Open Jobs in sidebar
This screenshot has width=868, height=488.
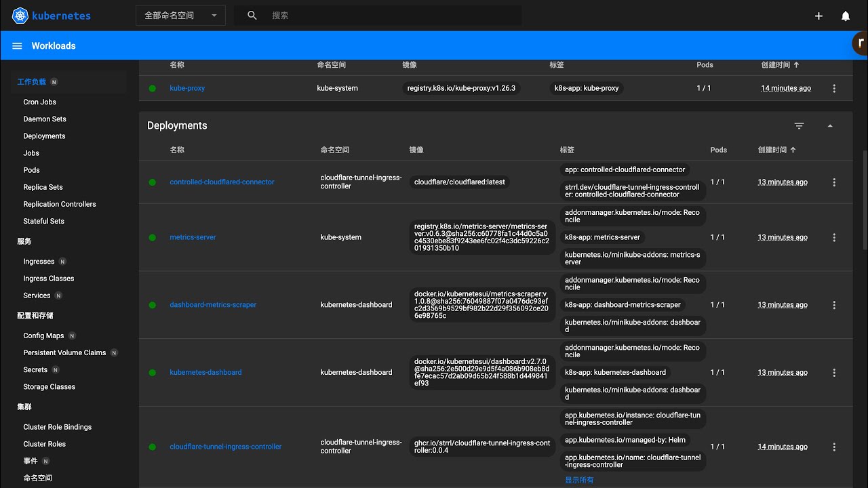pyautogui.click(x=31, y=153)
